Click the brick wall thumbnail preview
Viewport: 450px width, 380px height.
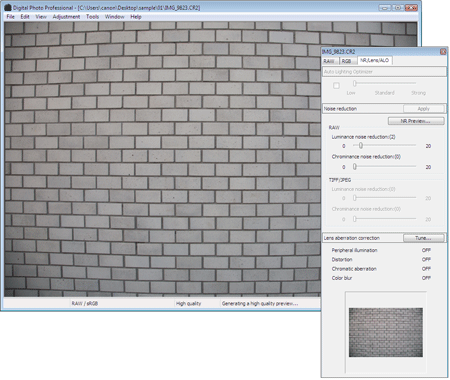(386, 332)
